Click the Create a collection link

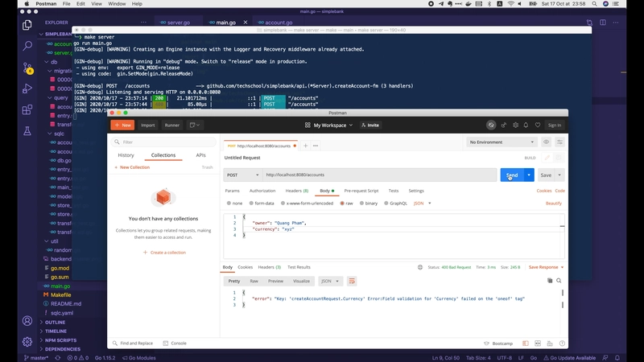click(165, 253)
